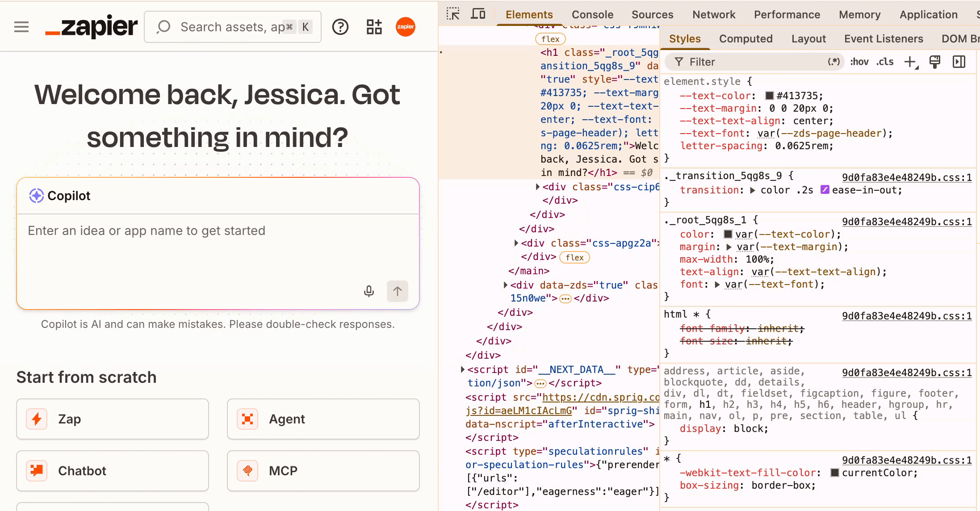The image size is (980, 511).
Task: Click the microphone voice input icon
Action: (x=369, y=291)
